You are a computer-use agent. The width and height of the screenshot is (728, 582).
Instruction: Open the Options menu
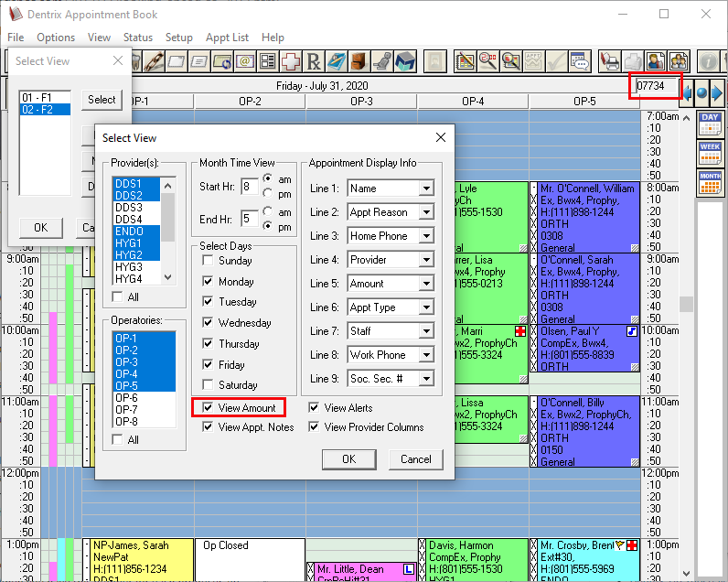click(x=56, y=38)
